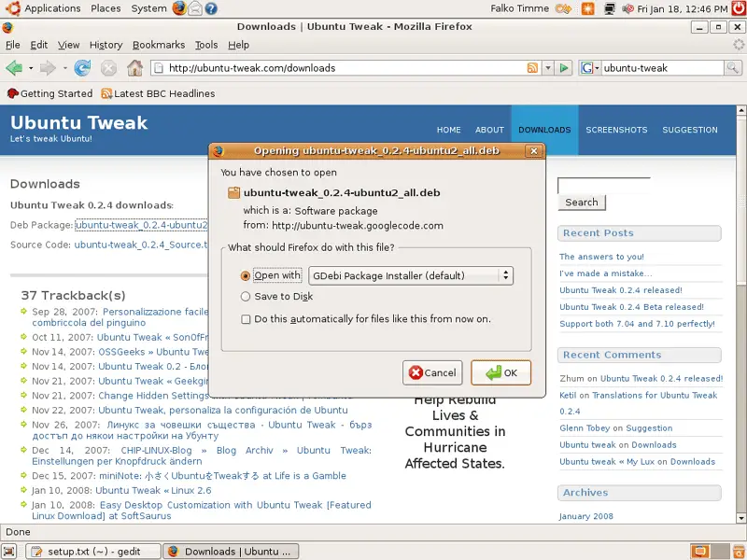Image resolution: width=747 pixels, height=560 pixels.
Task: Open the Help launcher icon in panel
Action: coord(211,8)
